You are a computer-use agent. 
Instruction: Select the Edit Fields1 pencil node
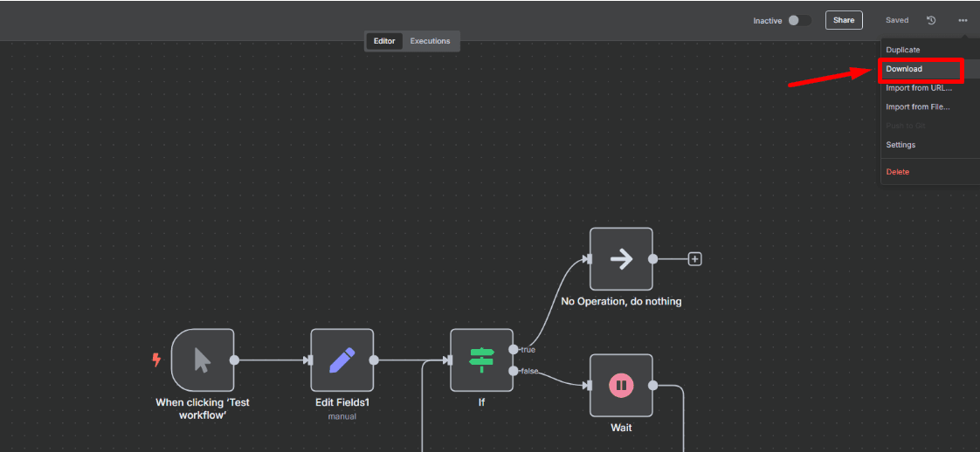coord(342,360)
